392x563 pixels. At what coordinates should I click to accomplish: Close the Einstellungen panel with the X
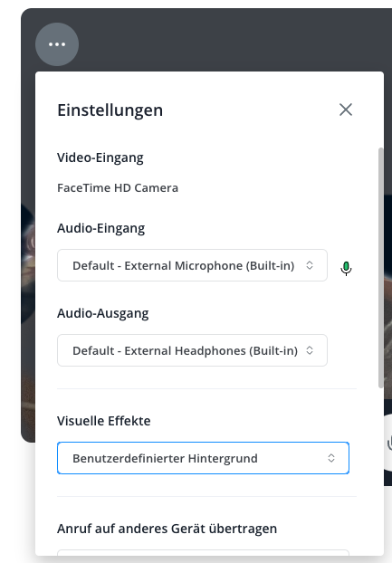pyautogui.click(x=346, y=110)
